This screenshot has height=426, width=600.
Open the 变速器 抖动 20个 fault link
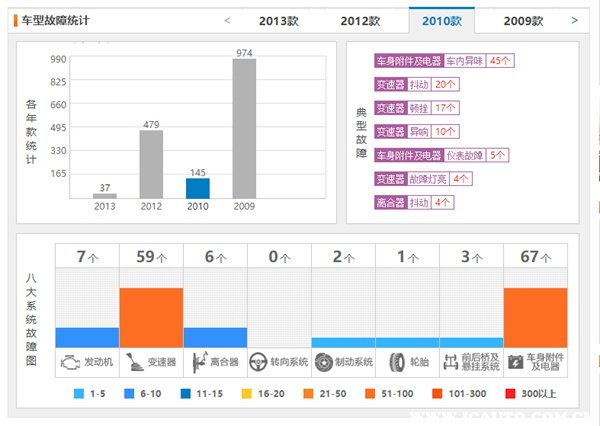445,84
